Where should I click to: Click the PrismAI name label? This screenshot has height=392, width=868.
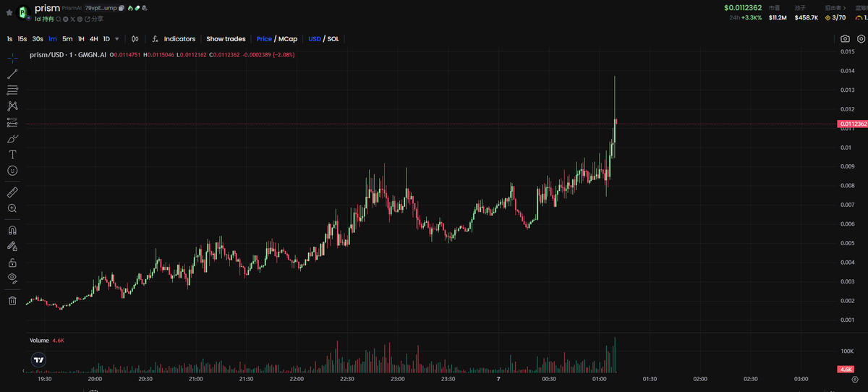coord(72,8)
